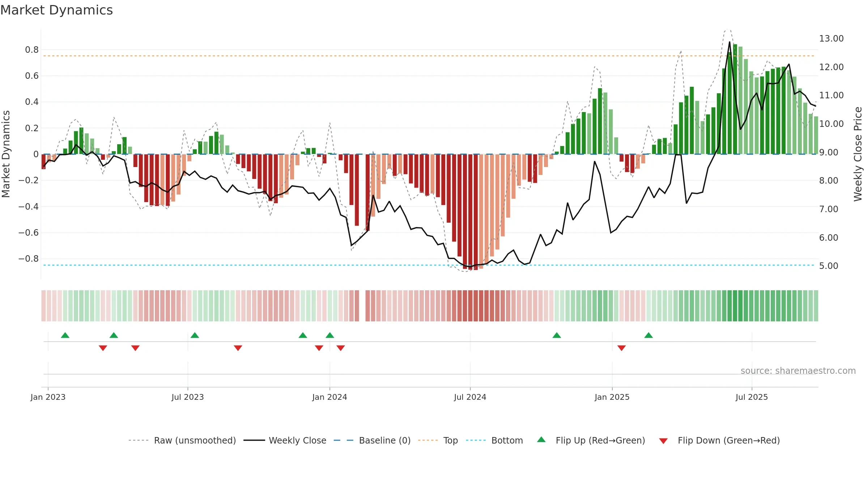Toggle the Weekly Close legend entry
The width and height of the screenshot is (868, 488).
tap(285, 440)
